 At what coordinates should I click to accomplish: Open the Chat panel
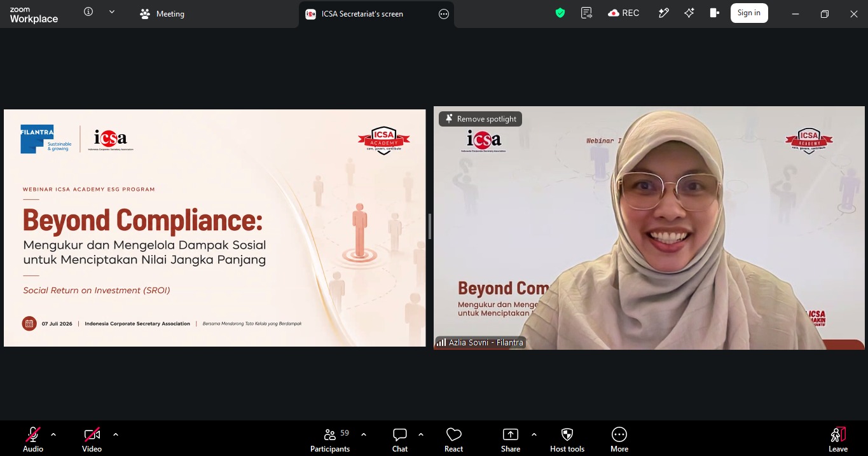pos(400,439)
